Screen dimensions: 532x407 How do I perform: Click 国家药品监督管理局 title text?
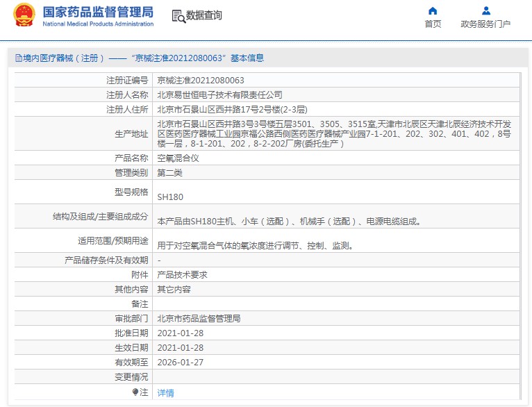pos(98,12)
